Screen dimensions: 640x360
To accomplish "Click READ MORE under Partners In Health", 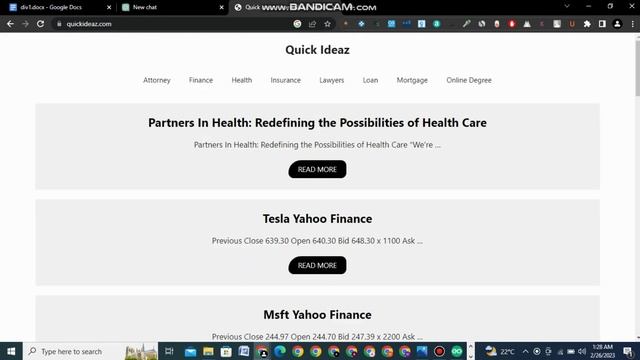I will point(317,169).
